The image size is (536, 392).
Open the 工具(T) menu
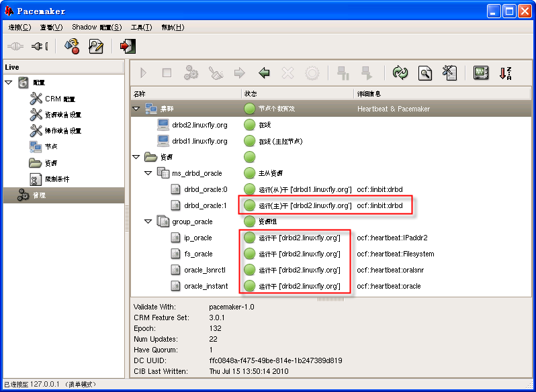(x=141, y=27)
